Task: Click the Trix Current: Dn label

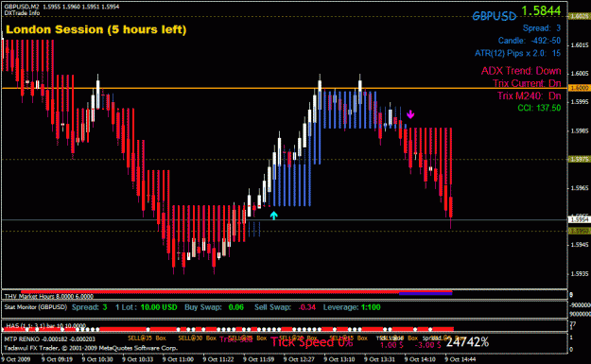Action: click(x=527, y=83)
